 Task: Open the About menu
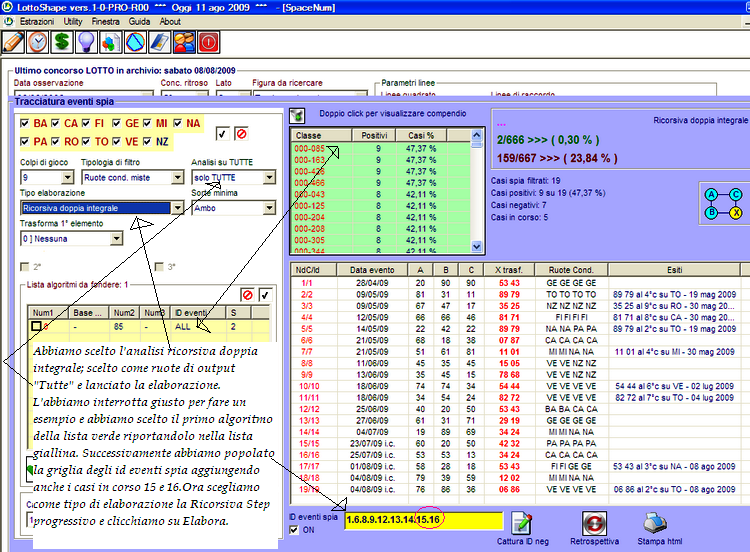point(170,22)
